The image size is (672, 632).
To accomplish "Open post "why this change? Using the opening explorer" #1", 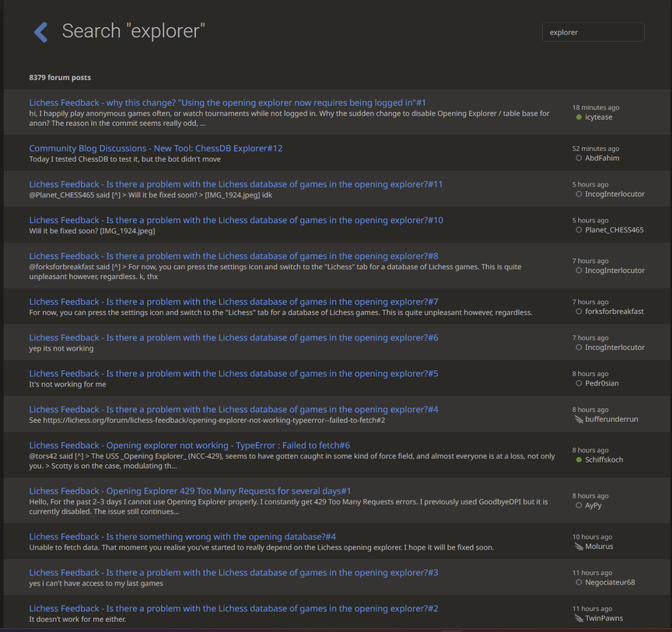I will click(228, 103).
